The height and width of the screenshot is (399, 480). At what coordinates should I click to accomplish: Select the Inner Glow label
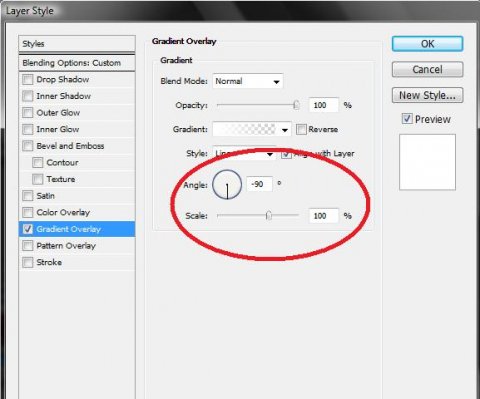(x=58, y=129)
